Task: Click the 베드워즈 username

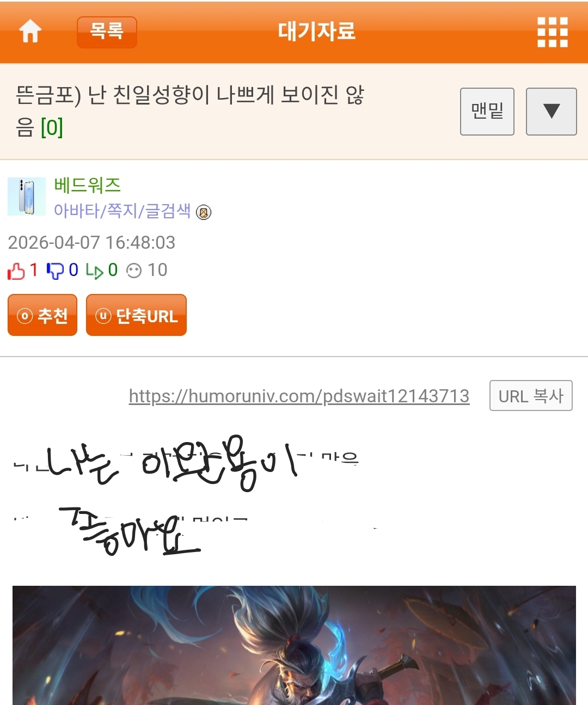Action: [x=87, y=185]
